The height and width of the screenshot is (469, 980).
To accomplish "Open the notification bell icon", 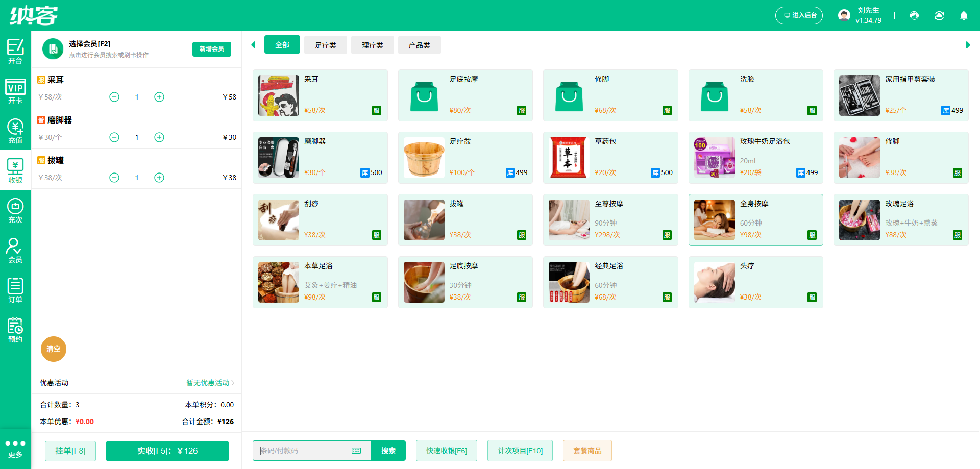I will pos(964,16).
